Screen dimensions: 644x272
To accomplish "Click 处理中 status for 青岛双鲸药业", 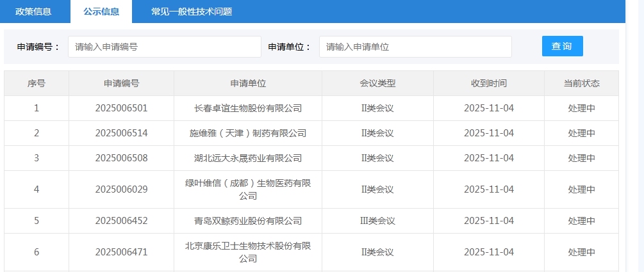I will coord(582,221).
